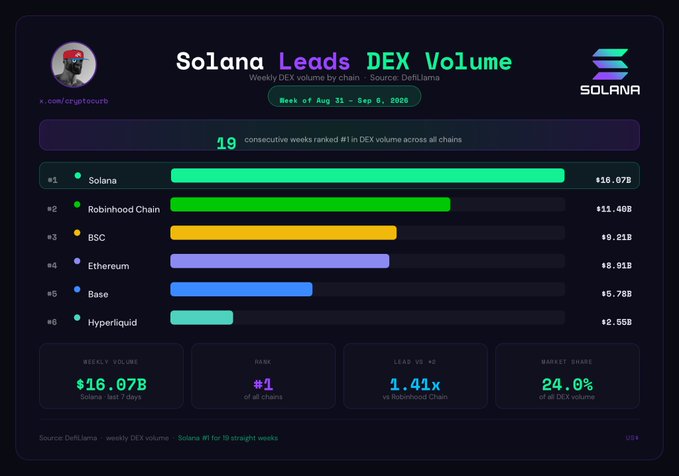Click 'of all DEX volume' caption
Image resolution: width=679 pixels, height=476 pixels.
click(567, 397)
